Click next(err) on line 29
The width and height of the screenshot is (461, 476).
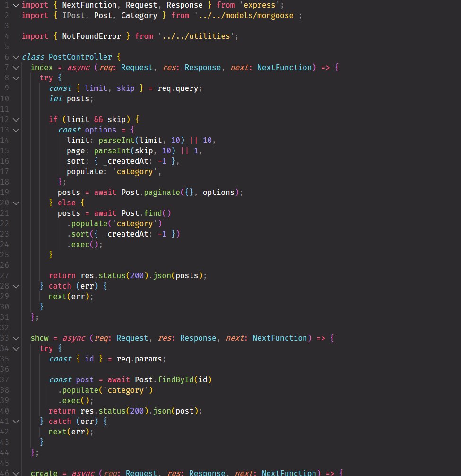[69, 297]
